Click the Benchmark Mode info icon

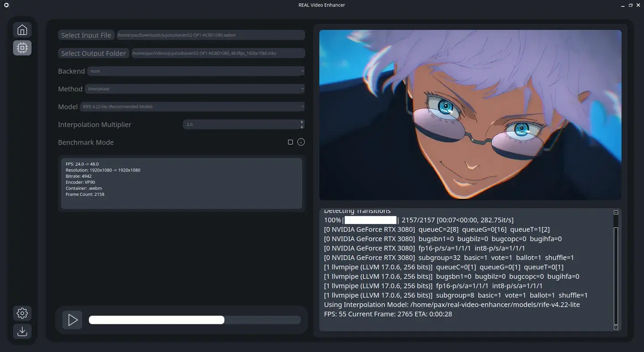pos(301,142)
